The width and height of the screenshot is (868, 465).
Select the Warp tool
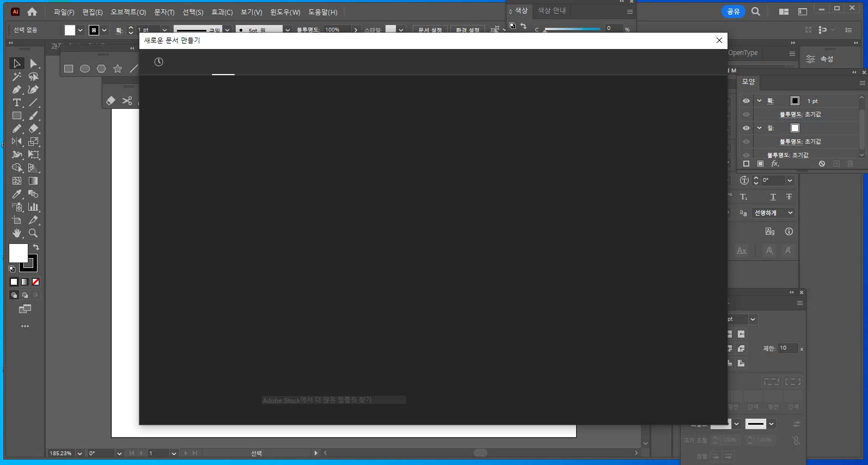(x=16, y=155)
